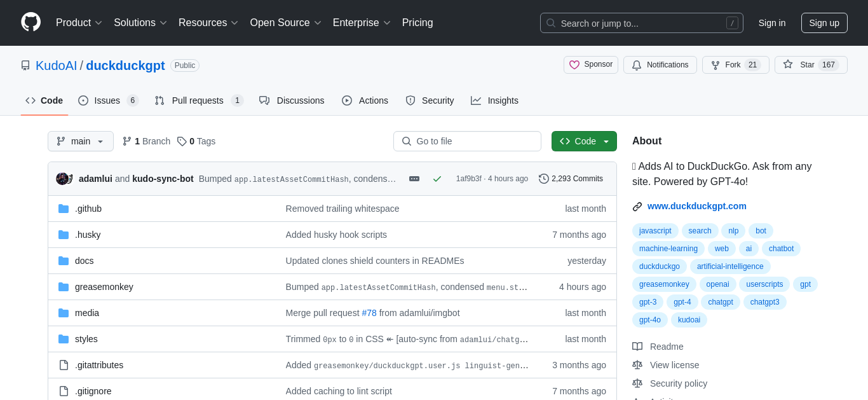Viewport: 868px width, 400px height.
Task: Expand the Solutions menu
Action: pyautogui.click(x=140, y=23)
